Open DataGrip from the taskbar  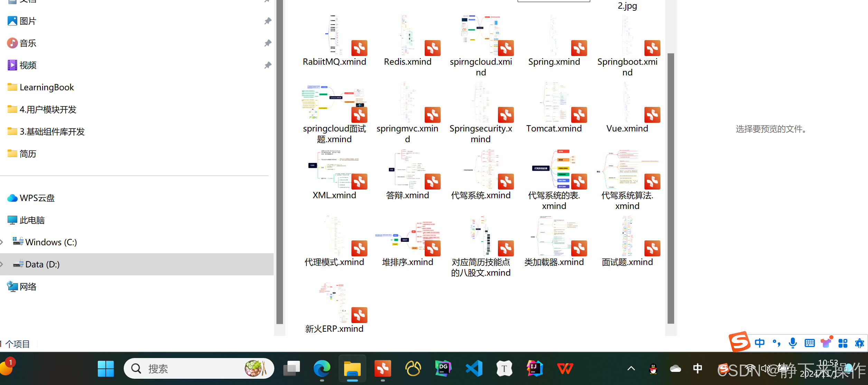point(443,369)
